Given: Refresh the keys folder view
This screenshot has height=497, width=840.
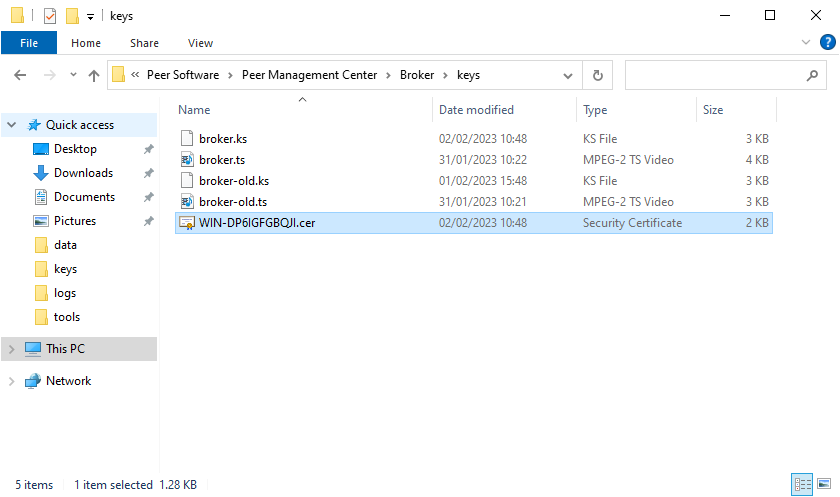Looking at the screenshot, I should click(598, 75).
